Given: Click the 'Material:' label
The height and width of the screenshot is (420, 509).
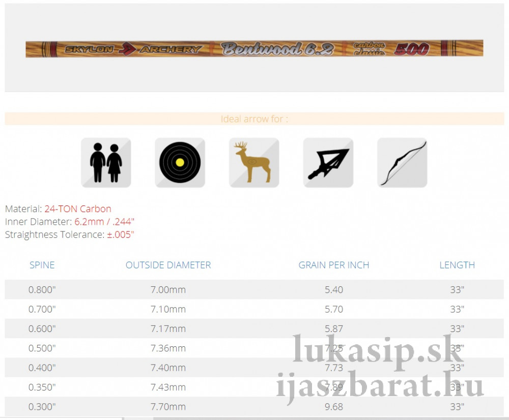Looking at the screenshot, I should [23, 209].
